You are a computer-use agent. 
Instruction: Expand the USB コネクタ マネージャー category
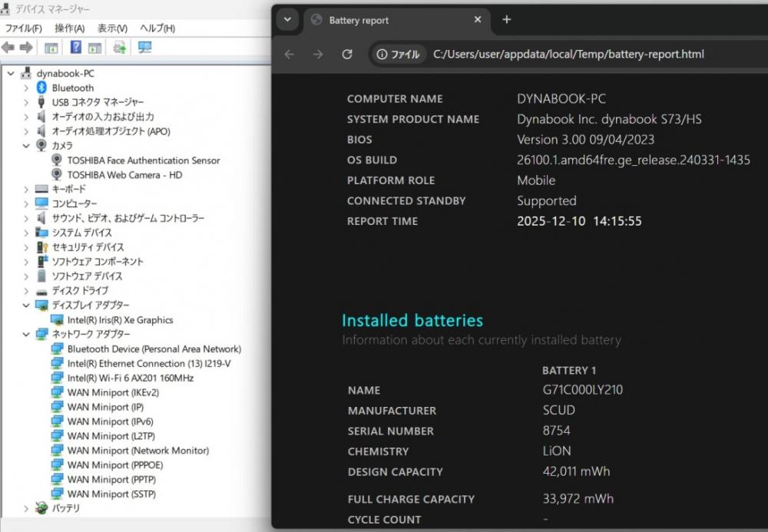click(26, 102)
